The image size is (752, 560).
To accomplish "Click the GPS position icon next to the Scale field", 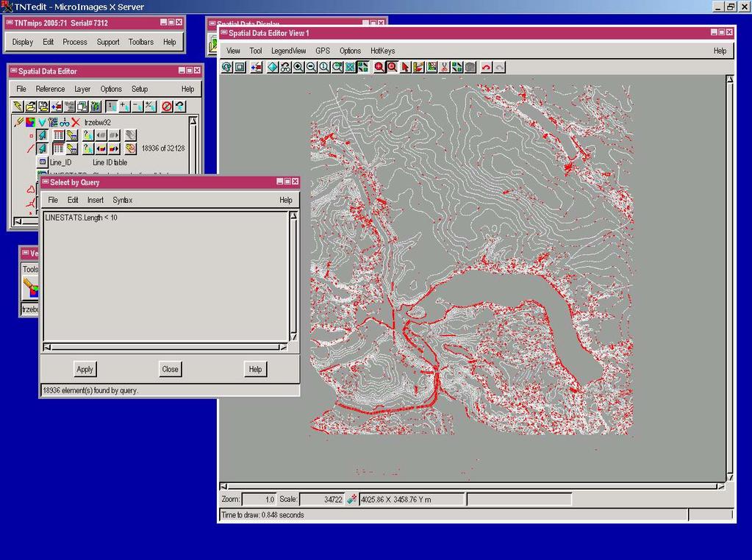I will point(351,499).
